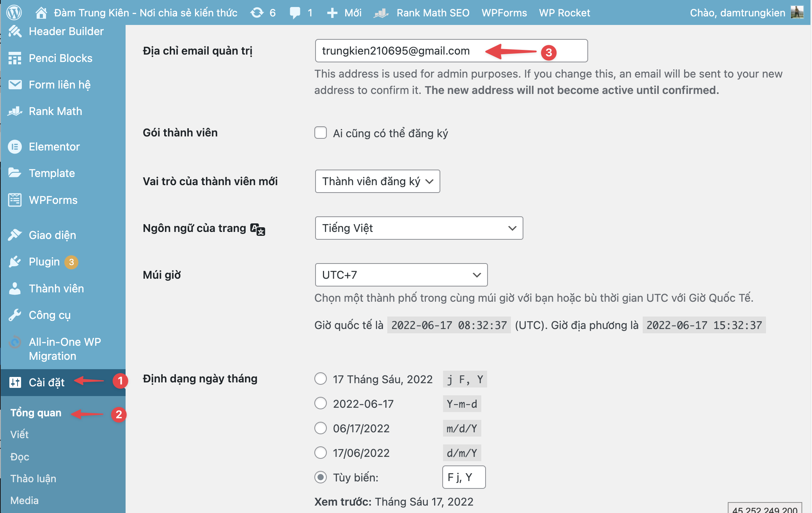The image size is (812, 513).
Task: Open WPForms in the admin bar
Action: click(x=504, y=13)
